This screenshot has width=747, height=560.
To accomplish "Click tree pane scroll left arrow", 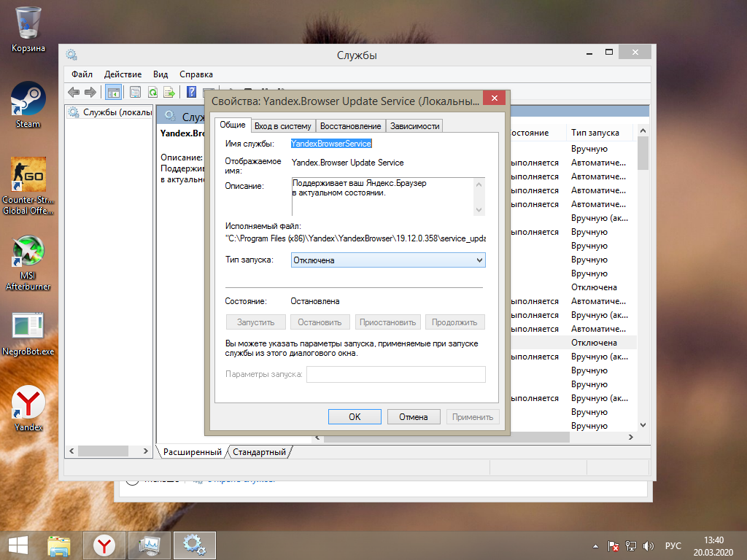I will 71,451.
